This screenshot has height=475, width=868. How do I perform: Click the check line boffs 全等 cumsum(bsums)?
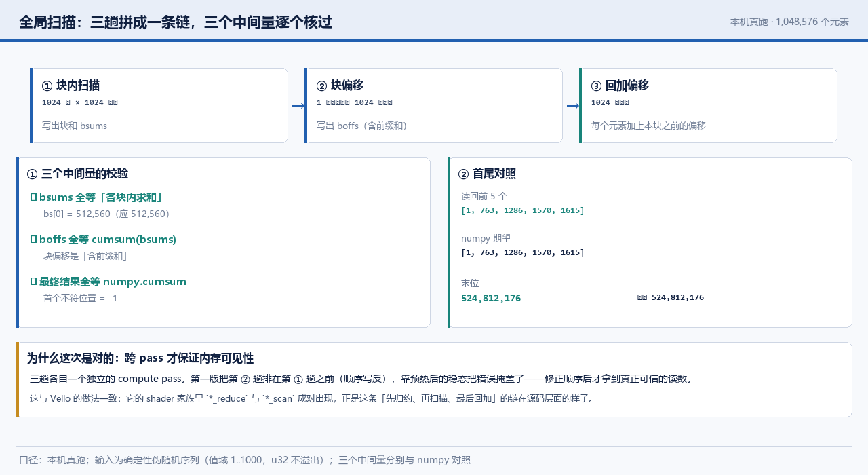tap(103, 240)
